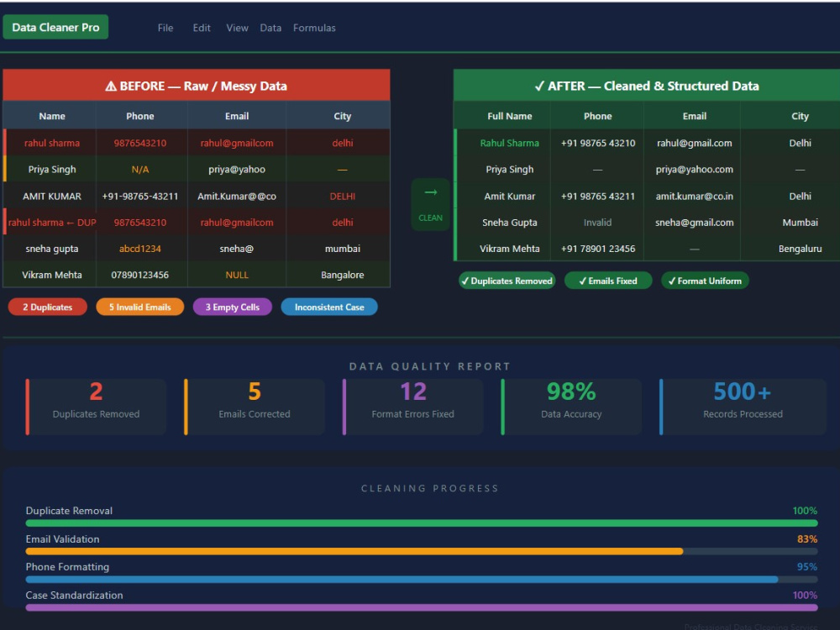Viewport: 840px width, 630px height.
Task: Click the 95% Phone Formatting percentage
Action: tap(806, 567)
